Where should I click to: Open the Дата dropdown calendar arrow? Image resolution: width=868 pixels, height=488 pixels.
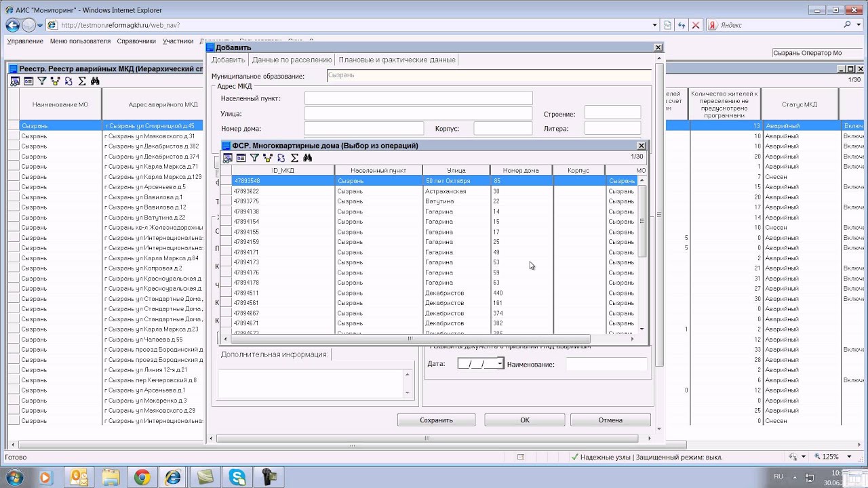pyautogui.click(x=500, y=364)
